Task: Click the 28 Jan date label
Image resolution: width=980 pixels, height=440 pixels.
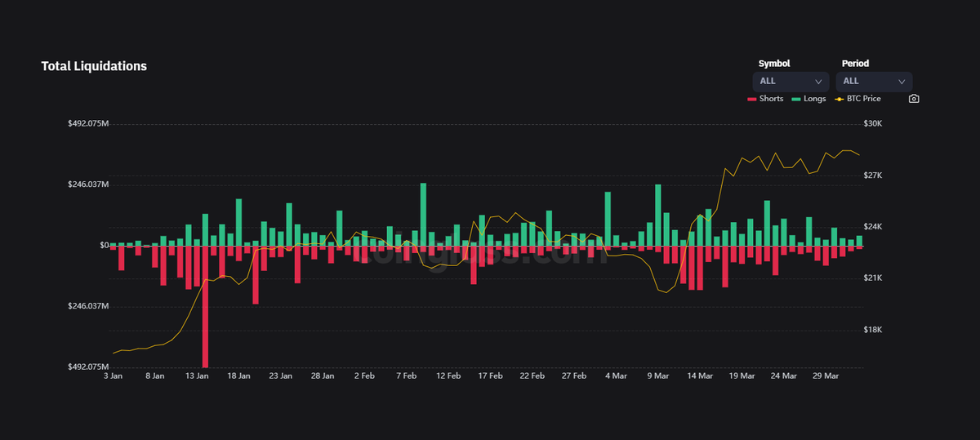Action: pyautogui.click(x=323, y=376)
